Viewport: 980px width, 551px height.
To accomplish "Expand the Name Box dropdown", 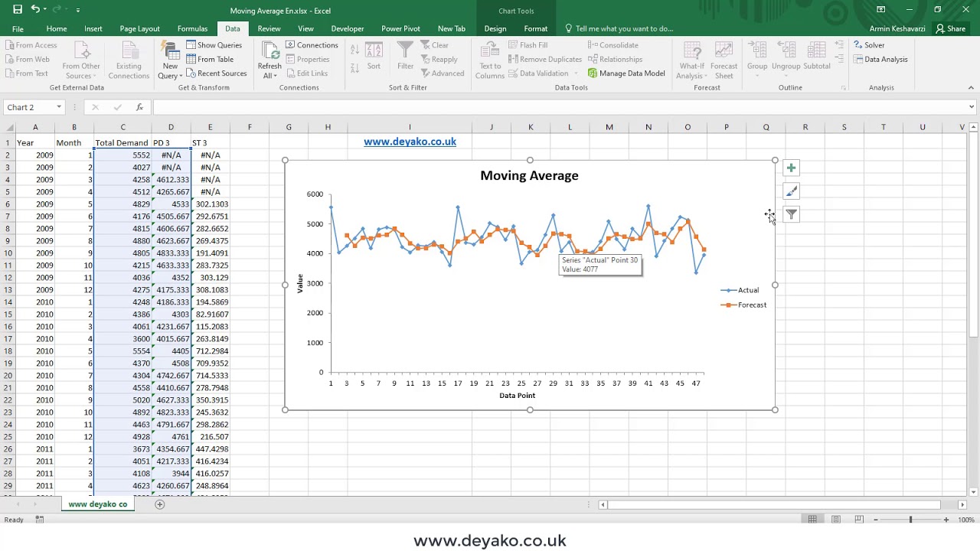I will click(x=59, y=107).
